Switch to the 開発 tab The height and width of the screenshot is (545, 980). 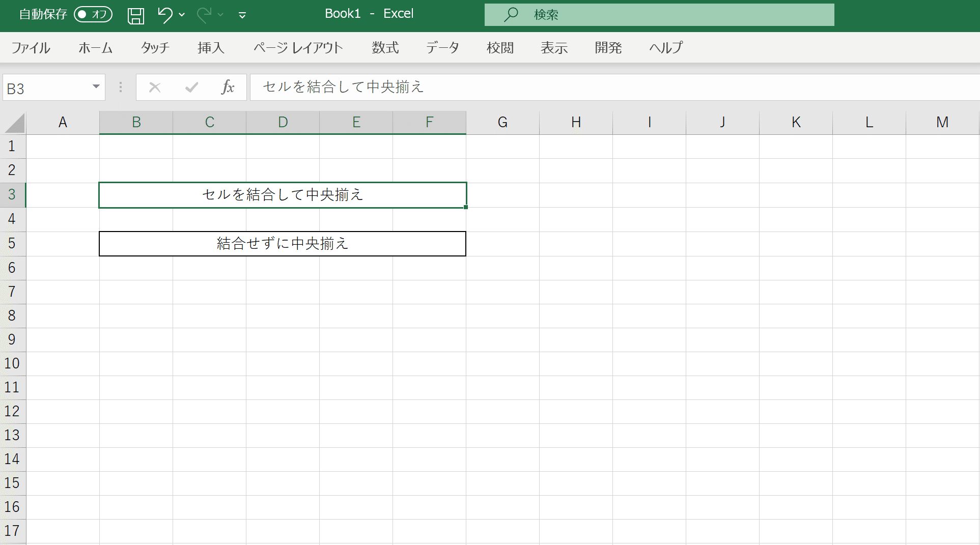click(608, 48)
